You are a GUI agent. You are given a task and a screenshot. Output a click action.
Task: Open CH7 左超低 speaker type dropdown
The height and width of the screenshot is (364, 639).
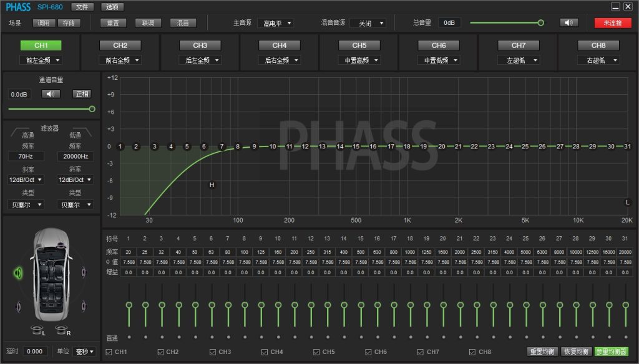519,60
